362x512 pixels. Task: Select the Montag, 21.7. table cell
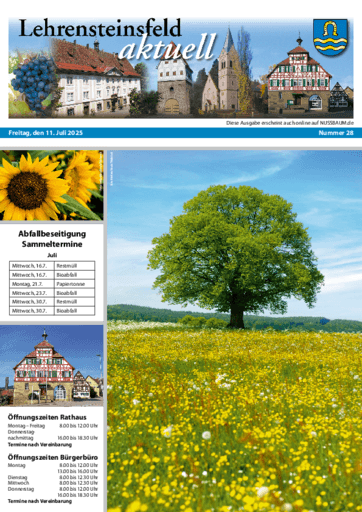click(32, 284)
